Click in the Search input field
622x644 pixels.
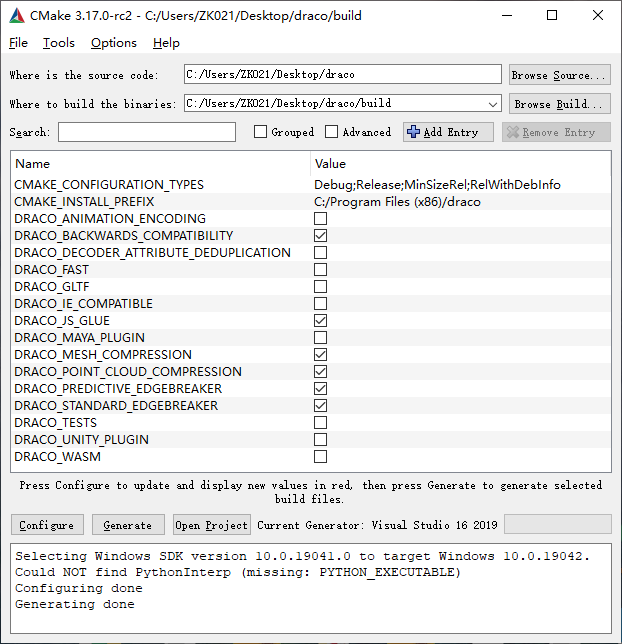coord(147,132)
